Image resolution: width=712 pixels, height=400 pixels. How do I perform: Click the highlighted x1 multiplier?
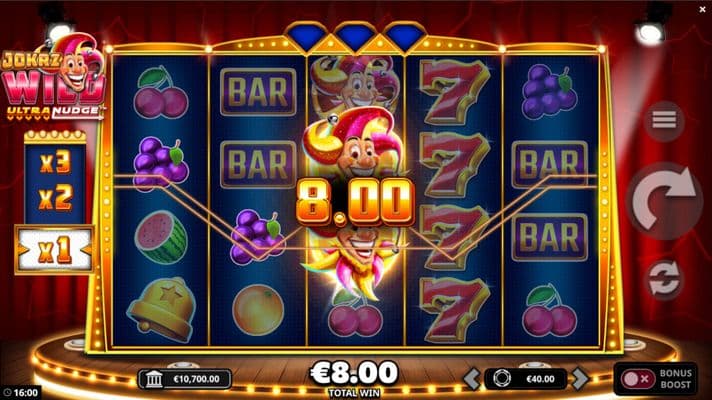55,250
